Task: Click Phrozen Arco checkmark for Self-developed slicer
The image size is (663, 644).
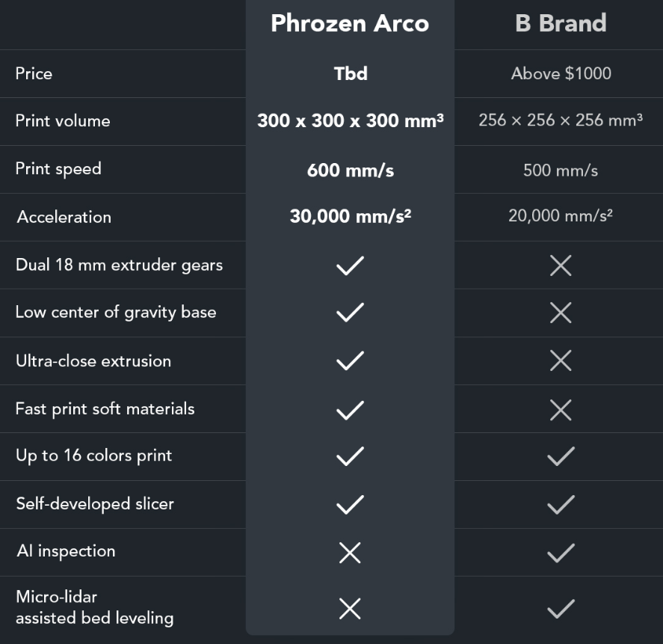Action: pos(350,505)
